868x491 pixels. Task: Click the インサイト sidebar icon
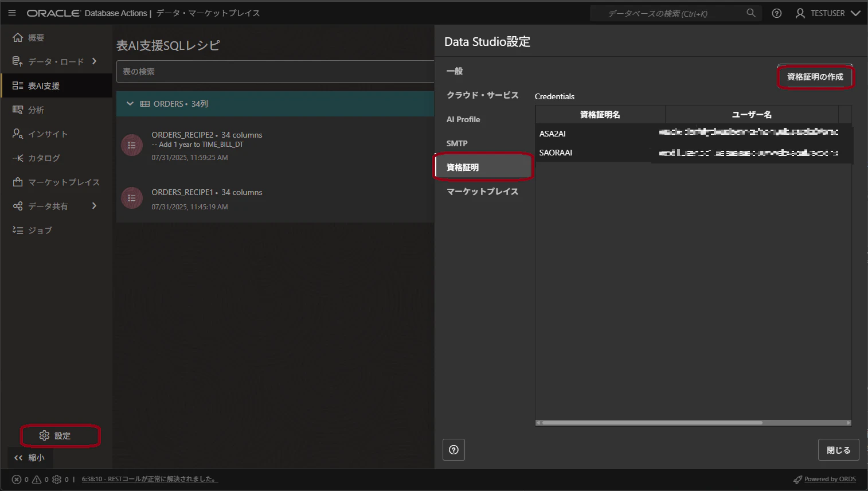tap(18, 134)
